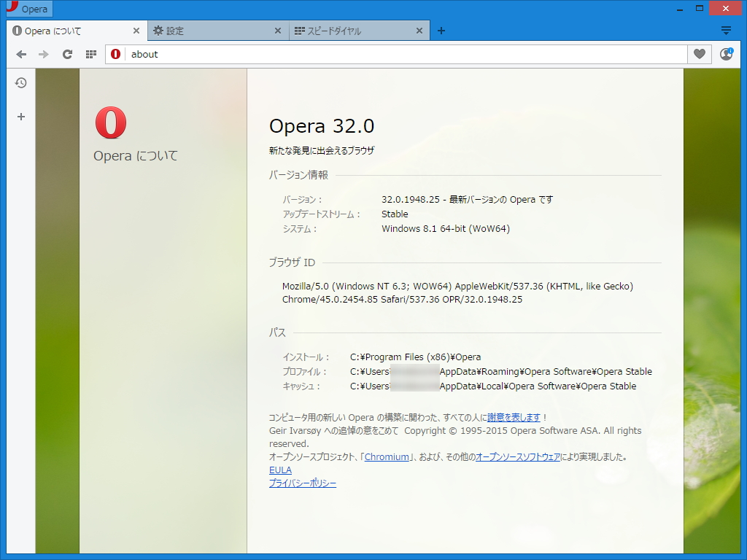Image resolution: width=747 pixels, height=560 pixels.
Task: Open the speed dial grid icon
Action: tap(90, 54)
